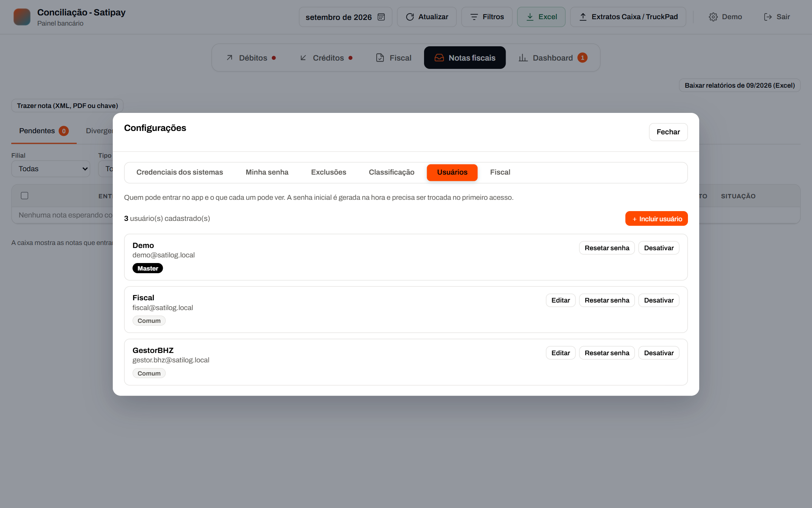Click the Satipay app logo

[x=22, y=17]
